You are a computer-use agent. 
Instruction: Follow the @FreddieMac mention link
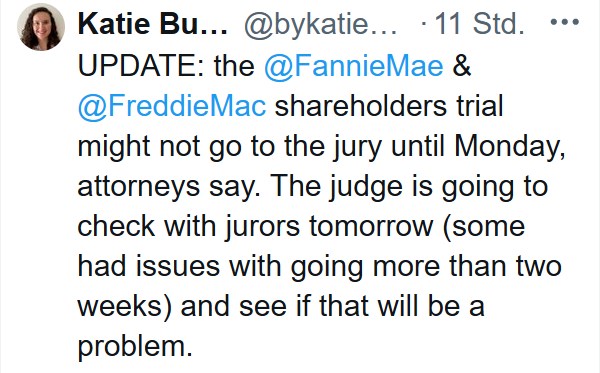pos(172,106)
